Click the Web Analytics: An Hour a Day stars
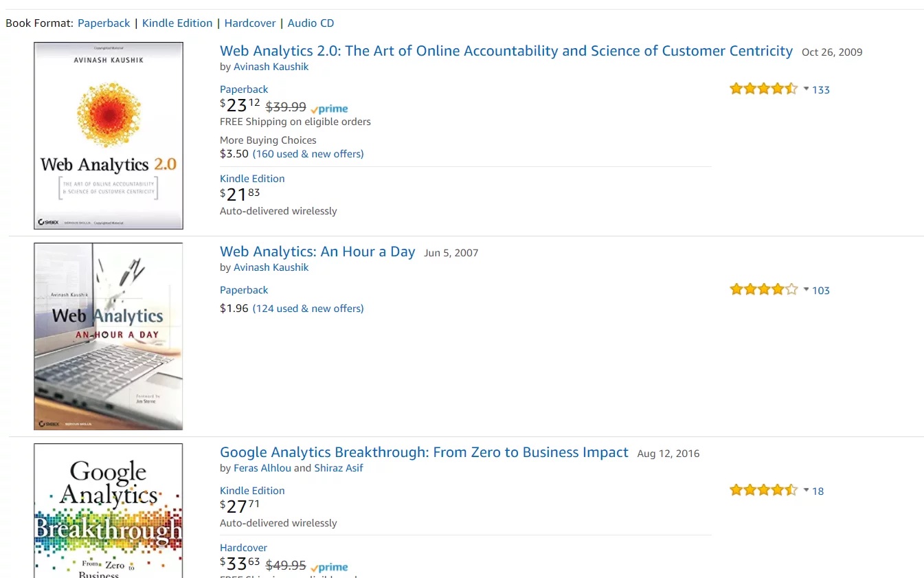The width and height of the screenshot is (924, 578). 763,289
